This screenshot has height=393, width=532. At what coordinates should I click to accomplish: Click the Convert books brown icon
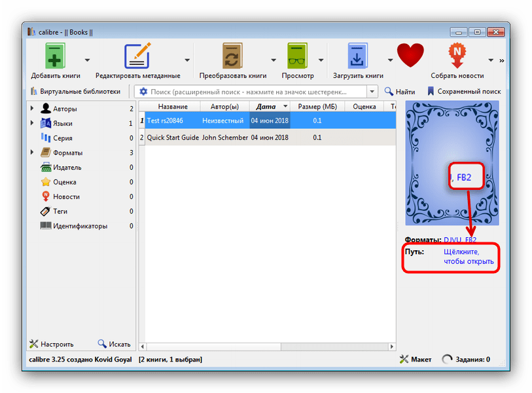pyautogui.click(x=232, y=56)
